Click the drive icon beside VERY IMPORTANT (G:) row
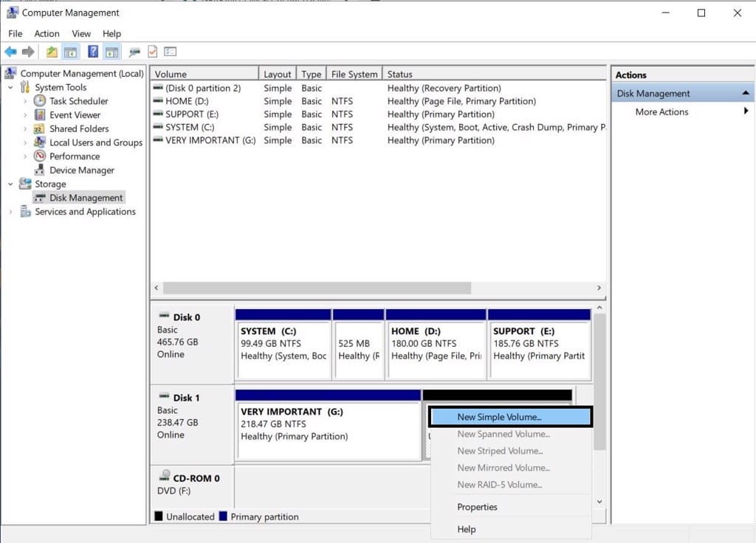Screen dimensions: 756x543 pyautogui.click(x=158, y=140)
